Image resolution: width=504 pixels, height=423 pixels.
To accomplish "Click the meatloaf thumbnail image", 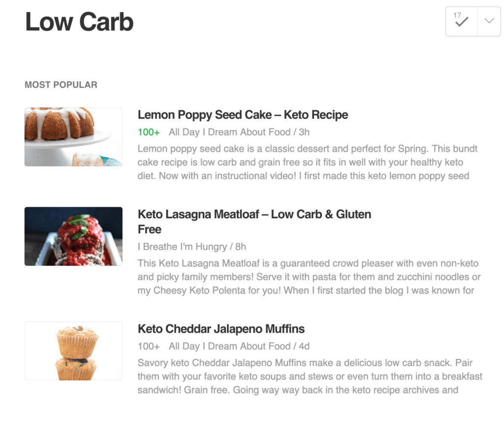I will [73, 236].
